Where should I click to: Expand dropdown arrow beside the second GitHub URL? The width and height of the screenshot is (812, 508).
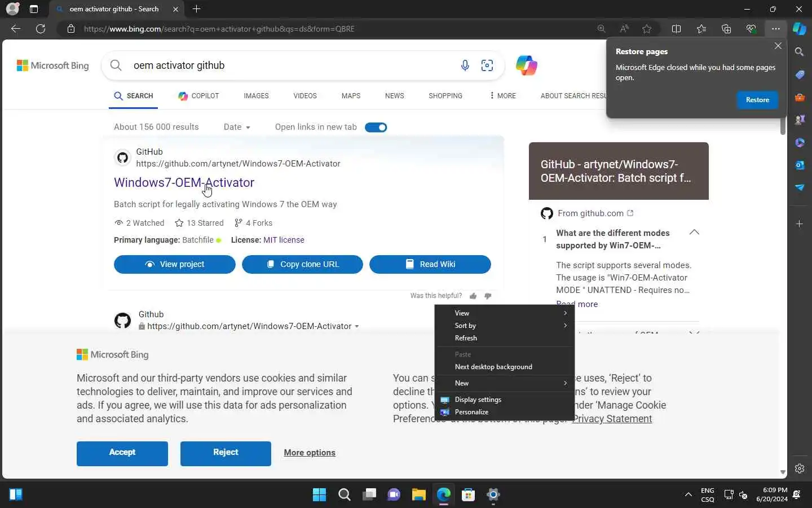pos(356,326)
